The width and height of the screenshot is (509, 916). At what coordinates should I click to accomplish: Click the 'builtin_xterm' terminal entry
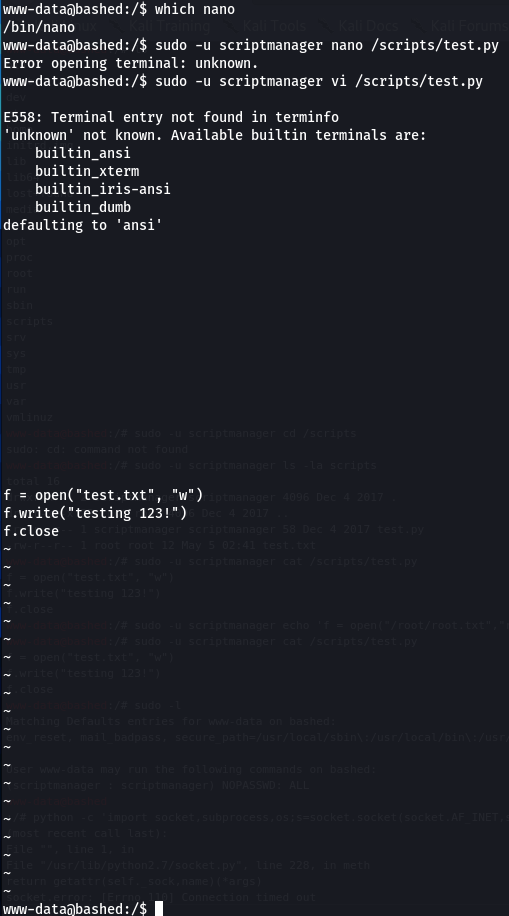[x=87, y=171]
